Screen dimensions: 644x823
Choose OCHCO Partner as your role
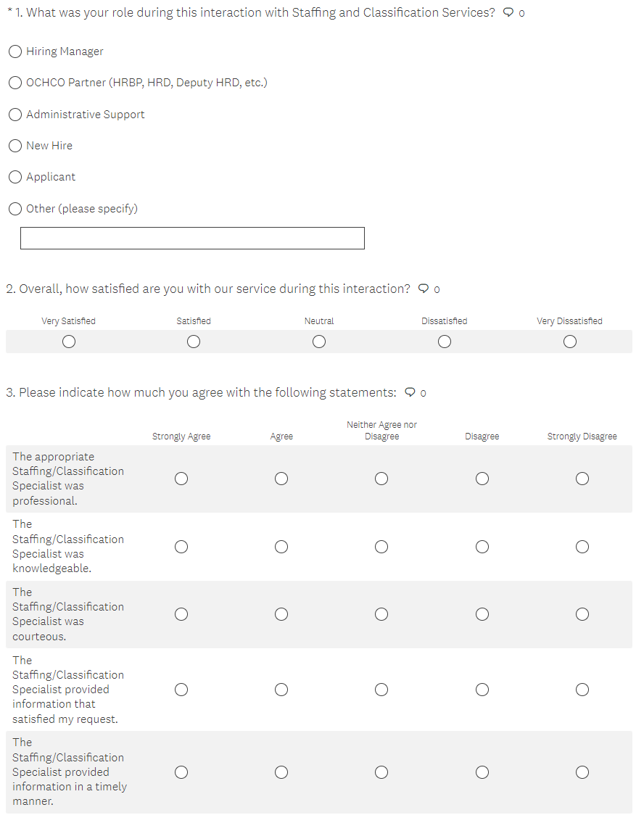[x=15, y=83]
